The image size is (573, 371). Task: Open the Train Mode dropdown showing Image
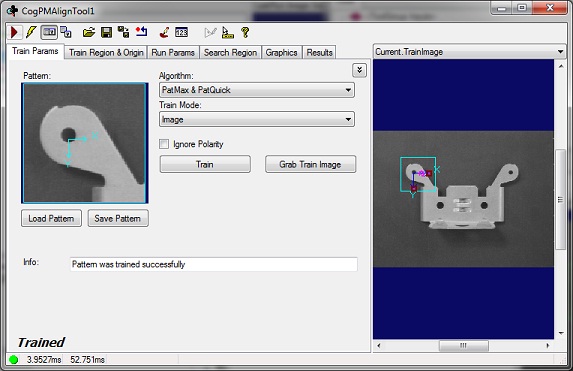click(257, 119)
